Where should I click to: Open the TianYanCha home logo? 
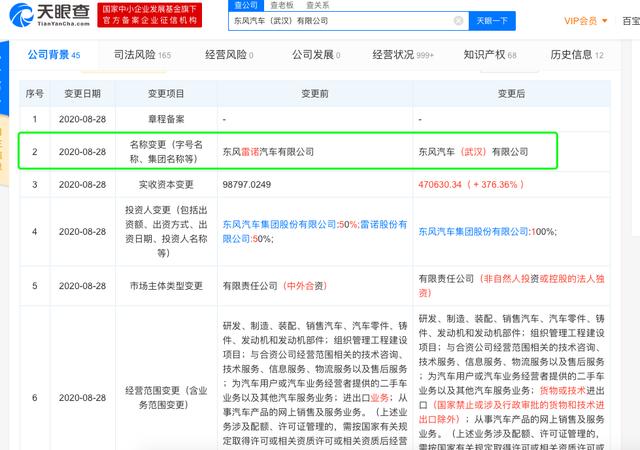click(49, 15)
